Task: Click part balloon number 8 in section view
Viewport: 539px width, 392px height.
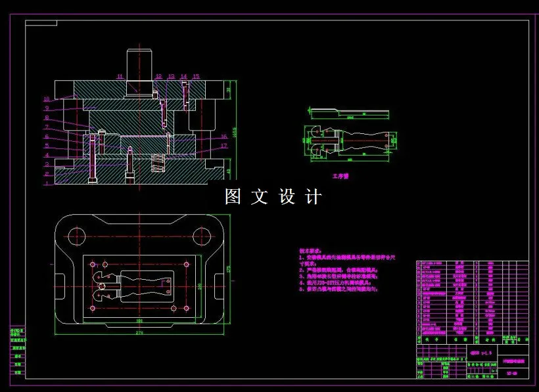Action: (47, 118)
